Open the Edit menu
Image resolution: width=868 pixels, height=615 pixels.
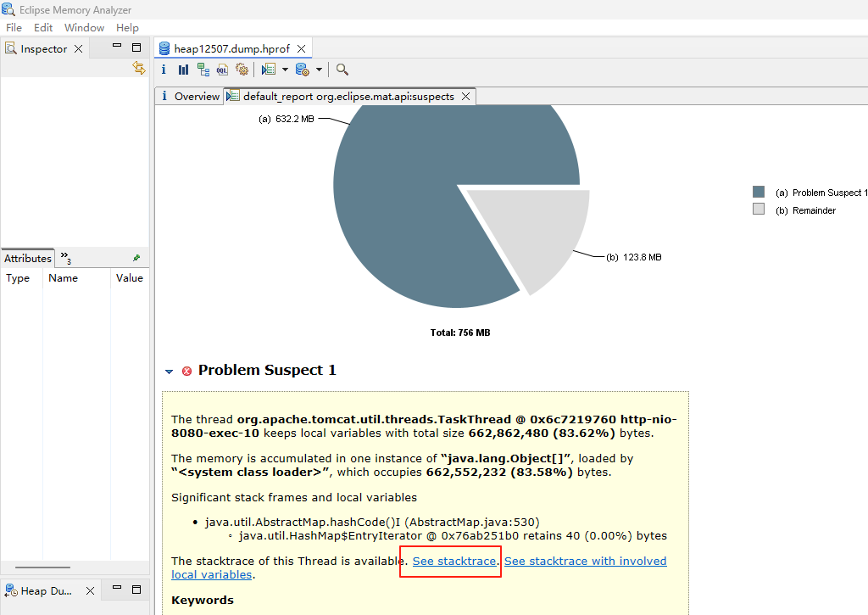click(43, 28)
